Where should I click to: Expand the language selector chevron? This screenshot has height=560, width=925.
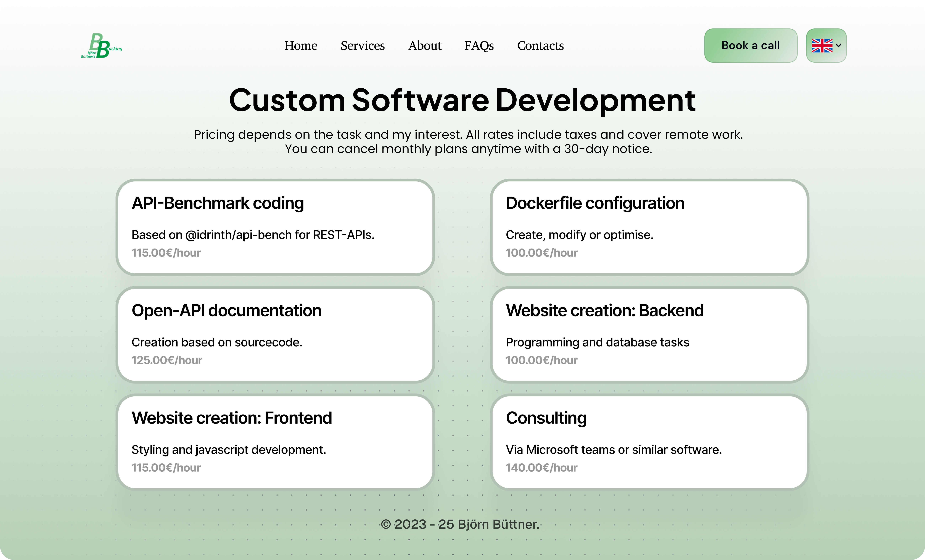839,45
